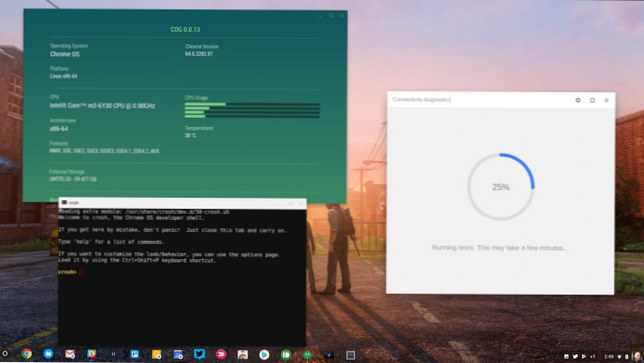Click the 'Welcome to crosh' line

tap(131, 218)
